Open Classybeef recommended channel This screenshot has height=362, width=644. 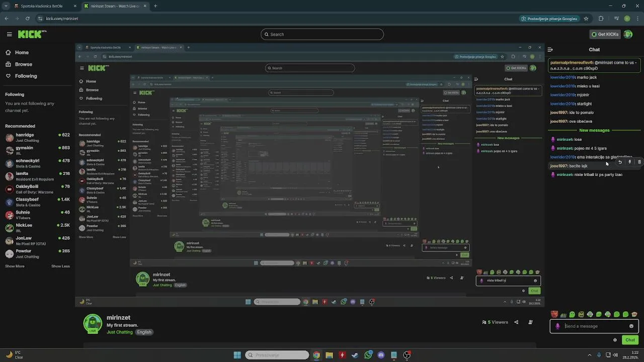coord(37,202)
